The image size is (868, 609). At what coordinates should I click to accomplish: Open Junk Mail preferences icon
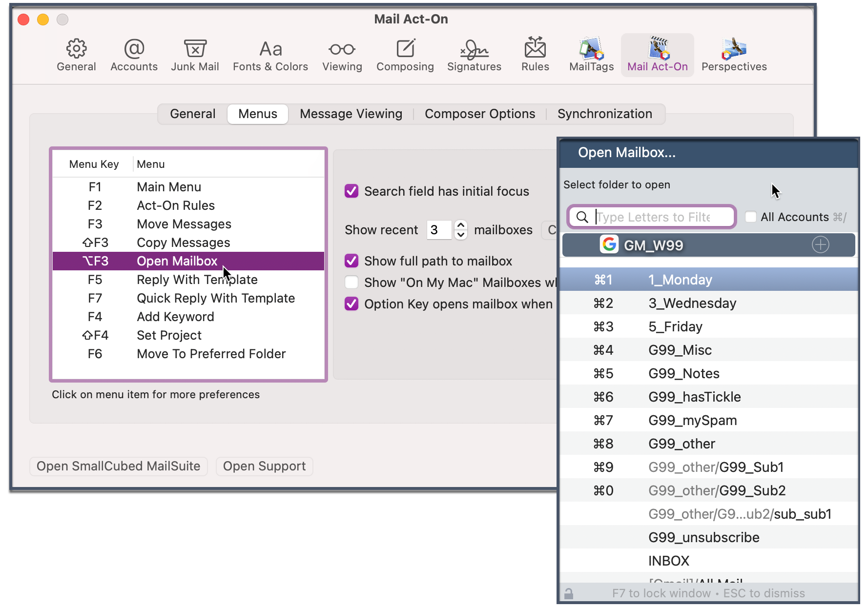(x=195, y=49)
